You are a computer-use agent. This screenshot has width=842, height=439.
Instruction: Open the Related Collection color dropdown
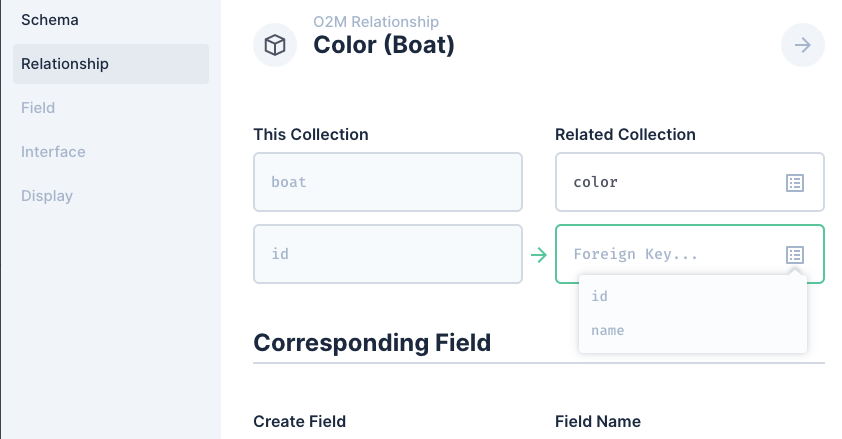[x=689, y=182]
